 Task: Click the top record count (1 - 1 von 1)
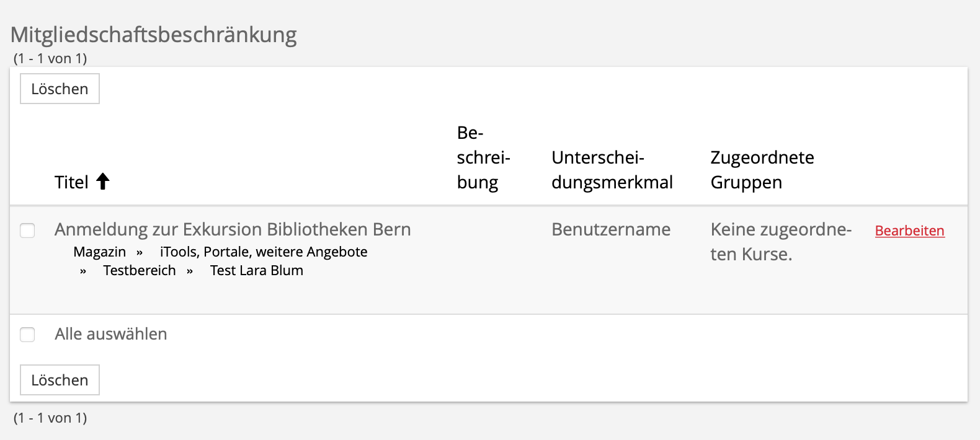[x=50, y=58]
